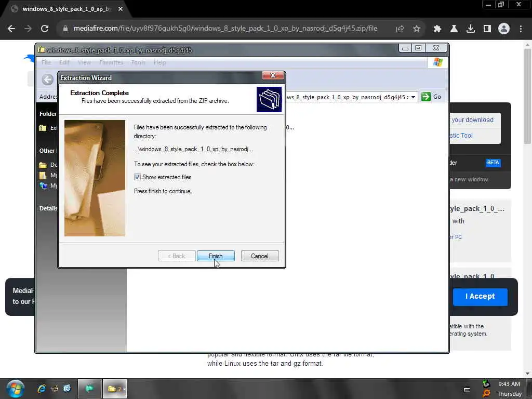Click the green tray icon above search
The image size is (532, 399).
click(x=486, y=384)
